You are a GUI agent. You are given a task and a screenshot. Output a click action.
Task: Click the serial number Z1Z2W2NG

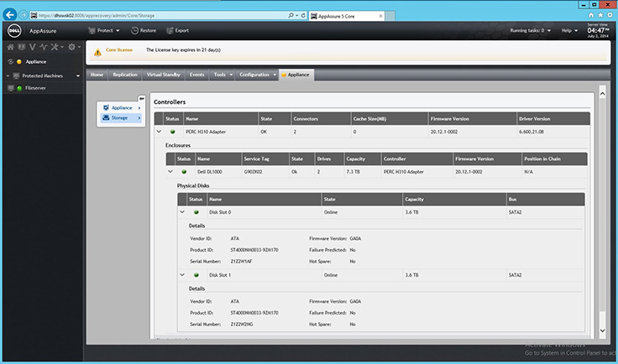[242, 325]
